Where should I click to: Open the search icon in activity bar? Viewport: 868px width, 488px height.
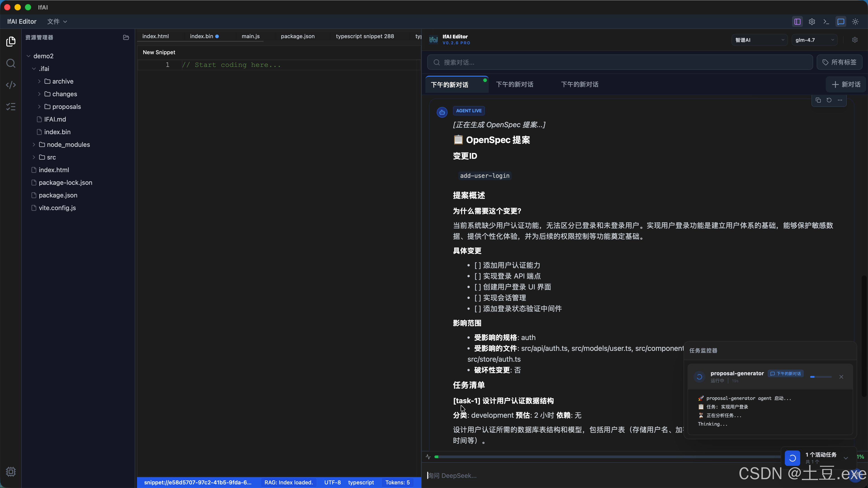[x=11, y=63]
